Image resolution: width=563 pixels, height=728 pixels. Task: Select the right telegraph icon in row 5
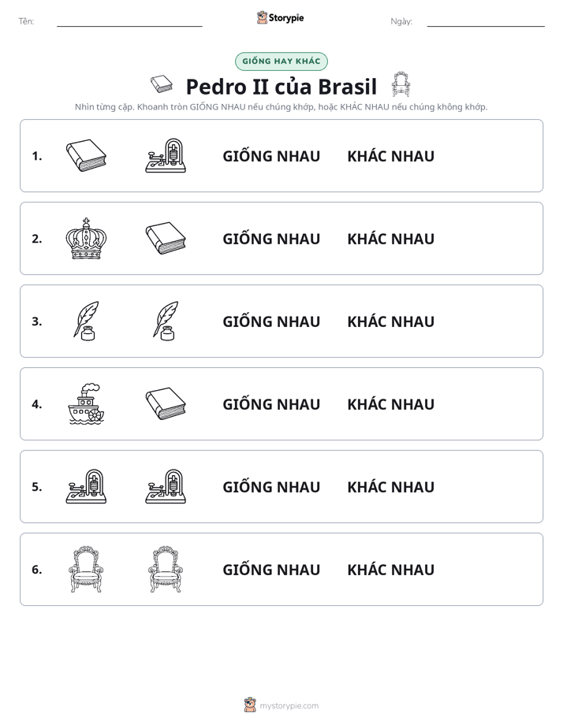point(166,486)
